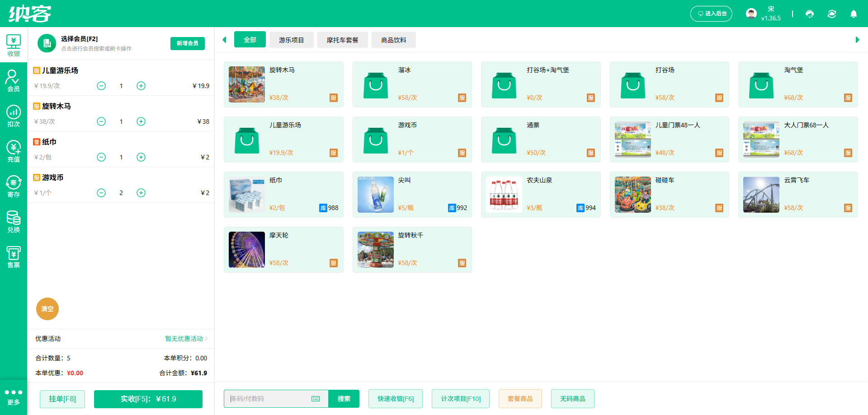
Task: Increase quantity of 游戏币 in cart
Action: point(141,193)
